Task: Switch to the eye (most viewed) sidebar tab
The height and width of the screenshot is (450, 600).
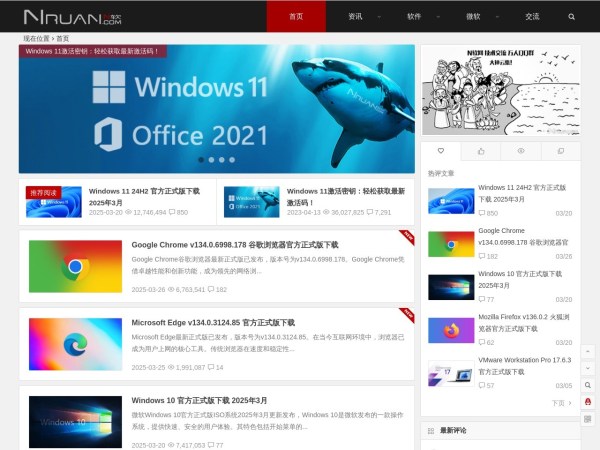Action: (520, 151)
